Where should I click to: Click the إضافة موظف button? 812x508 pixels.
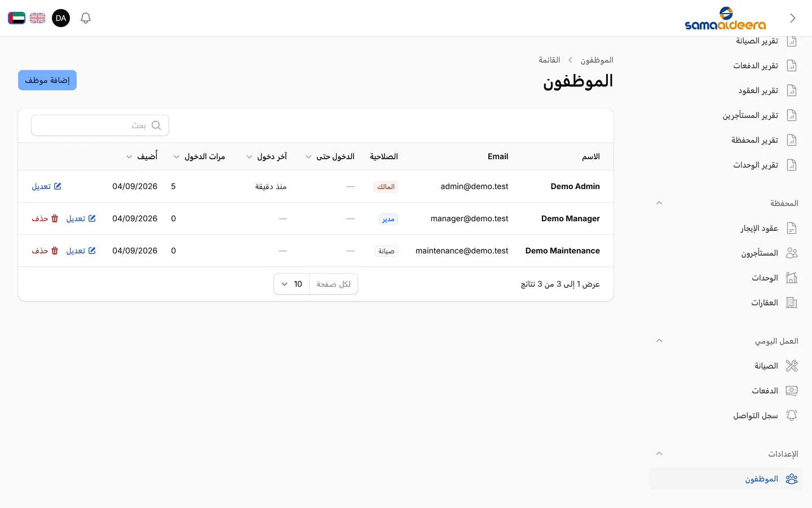click(47, 80)
